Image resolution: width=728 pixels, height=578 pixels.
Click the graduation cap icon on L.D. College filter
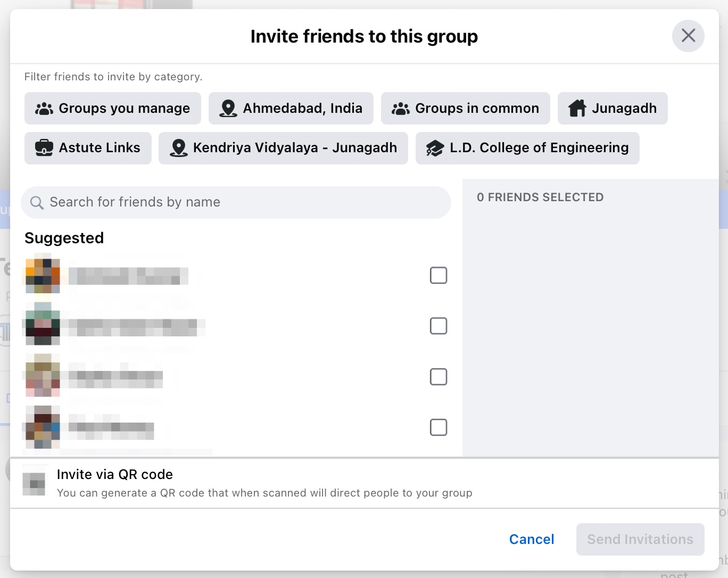pyautogui.click(x=435, y=148)
